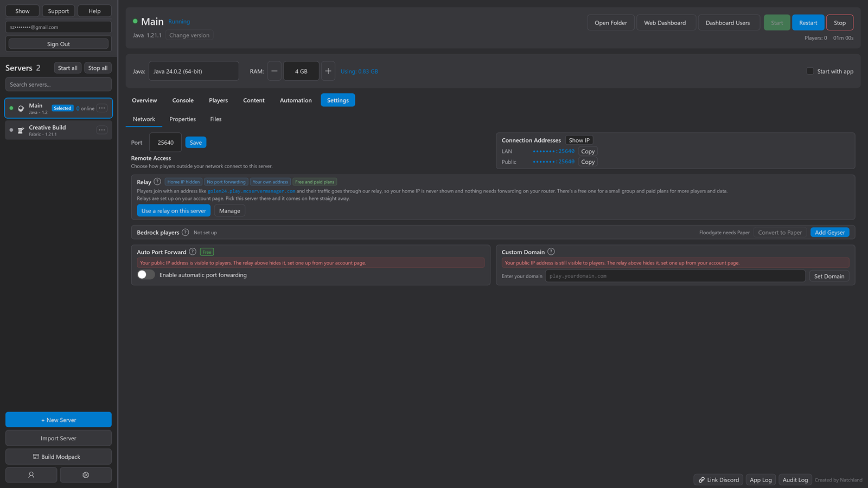Select the Creative Build server row
868x488 pixels.
(59, 130)
